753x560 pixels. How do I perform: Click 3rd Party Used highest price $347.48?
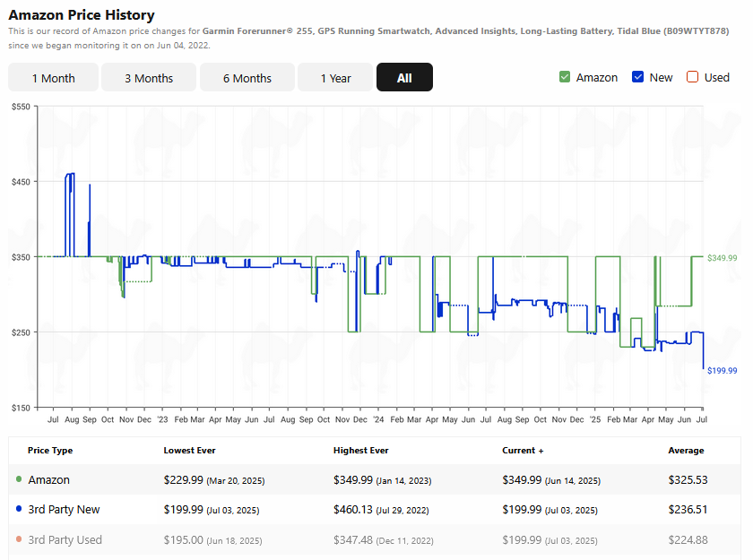point(353,540)
